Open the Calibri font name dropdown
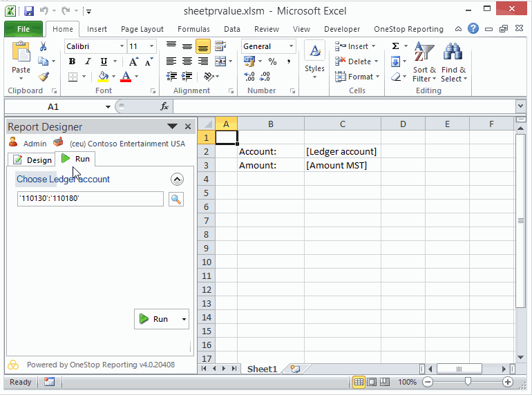 [x=122, y=46]
